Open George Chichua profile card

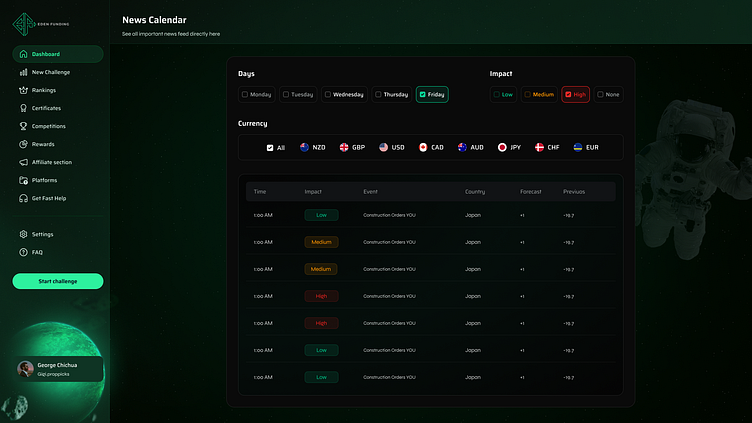[x=59, y=369]
